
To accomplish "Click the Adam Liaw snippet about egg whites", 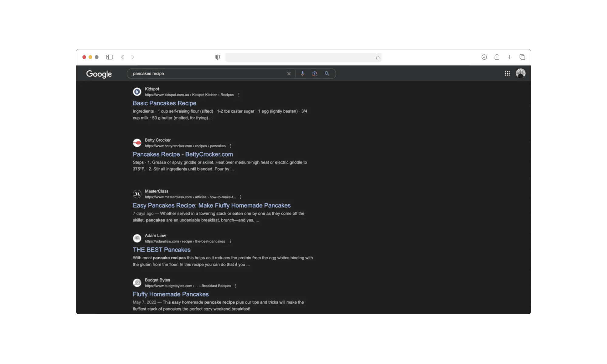I will (x=223, y=261).
